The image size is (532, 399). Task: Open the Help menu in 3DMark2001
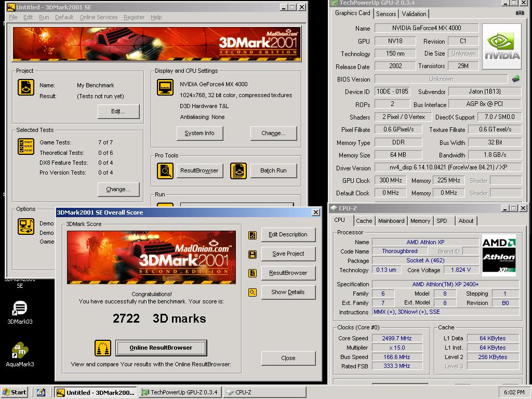(156, 17)
